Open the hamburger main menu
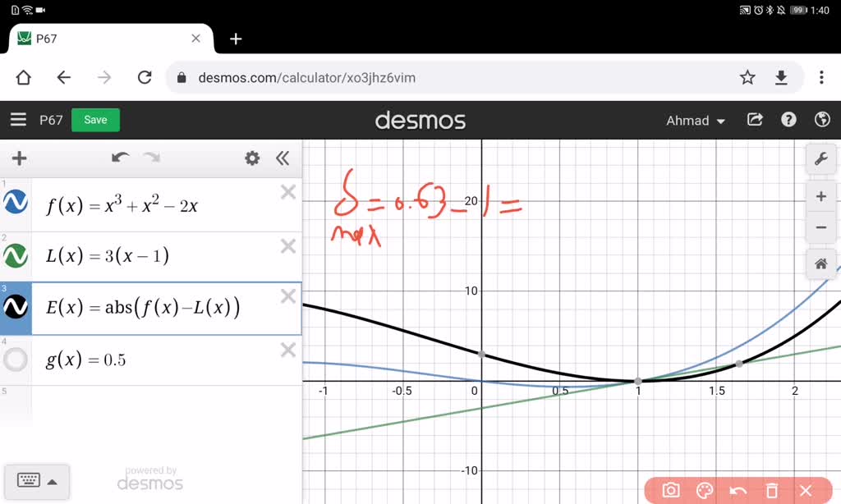This screenshot has height=504, width=841. point(18,119)
